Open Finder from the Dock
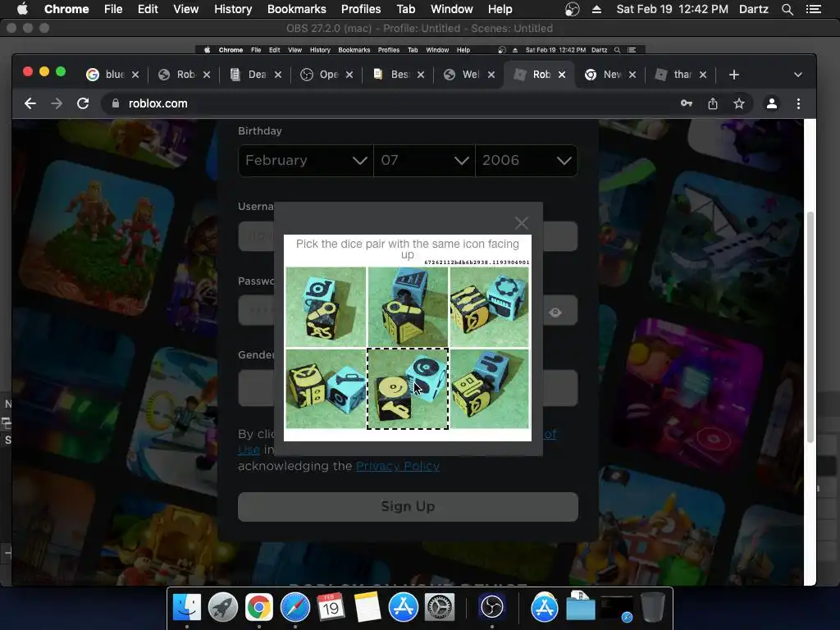840x630 pixels. point(187,608)
